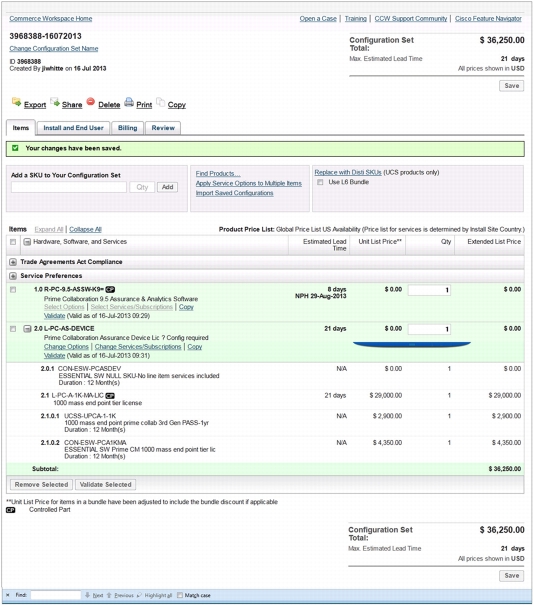The width and height of the screenshot is (534, 607).
Task: Click Remove Selected button
Action: click(x=41, y=485)
